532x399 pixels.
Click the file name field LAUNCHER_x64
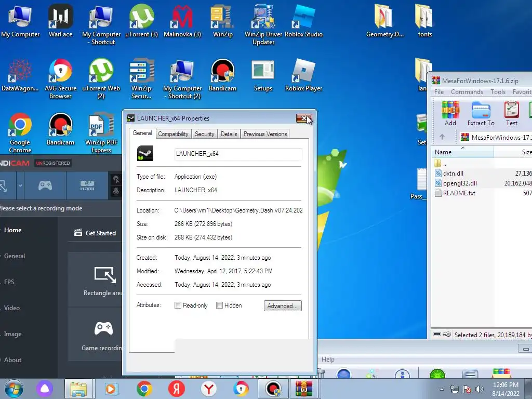pos(238,154)
